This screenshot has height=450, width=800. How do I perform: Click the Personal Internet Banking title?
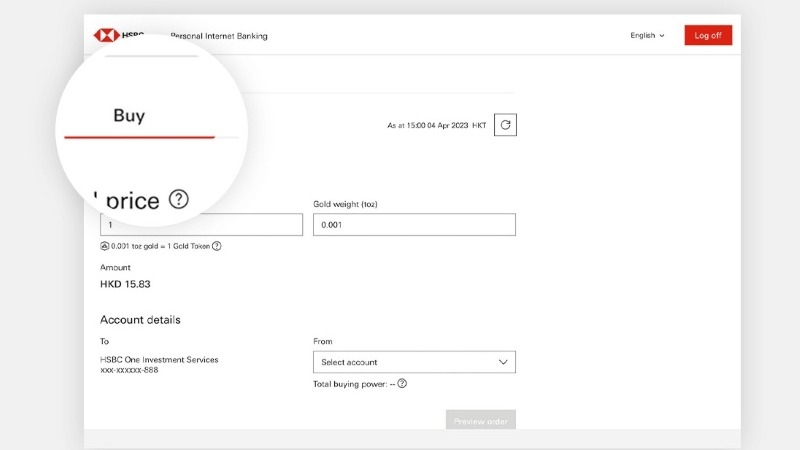coord(219,36)
